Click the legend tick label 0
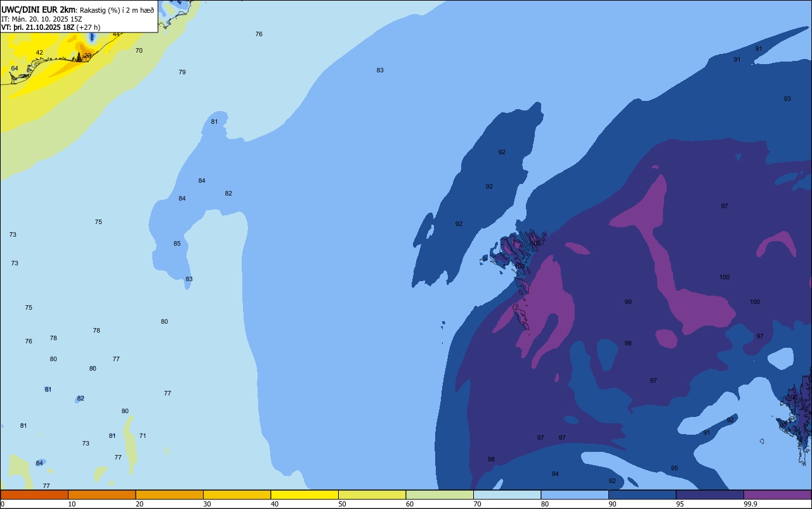Image resolution: width=812 pixels, height=509 pixels. click(x=3, y=504)
